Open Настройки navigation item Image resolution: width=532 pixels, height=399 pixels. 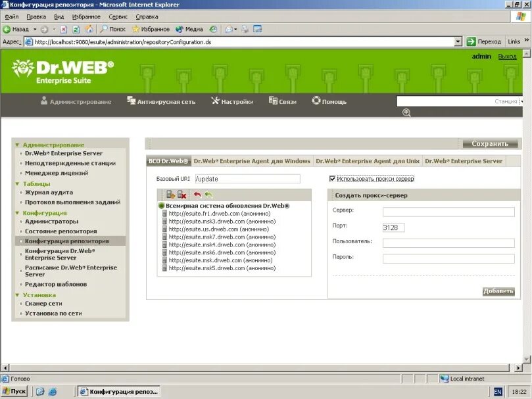[232, 101]
